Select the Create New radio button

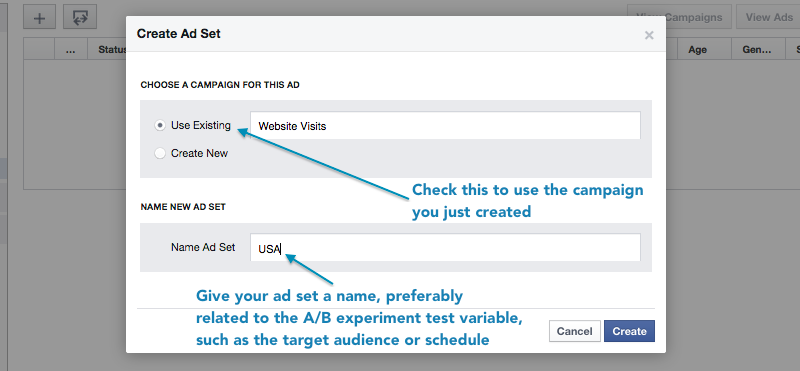[160, 153]
